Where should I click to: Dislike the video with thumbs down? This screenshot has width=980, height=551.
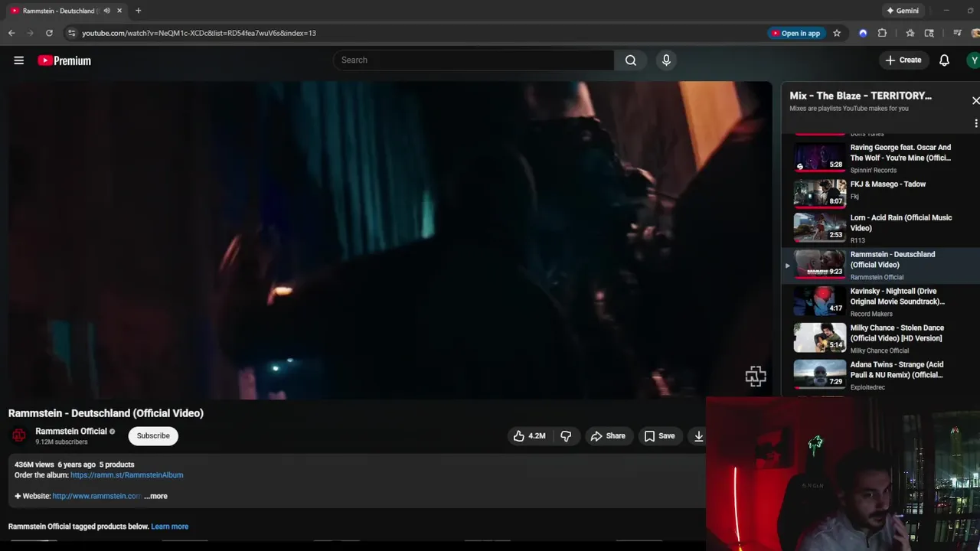pyautogui.click(x=566, y=435)
